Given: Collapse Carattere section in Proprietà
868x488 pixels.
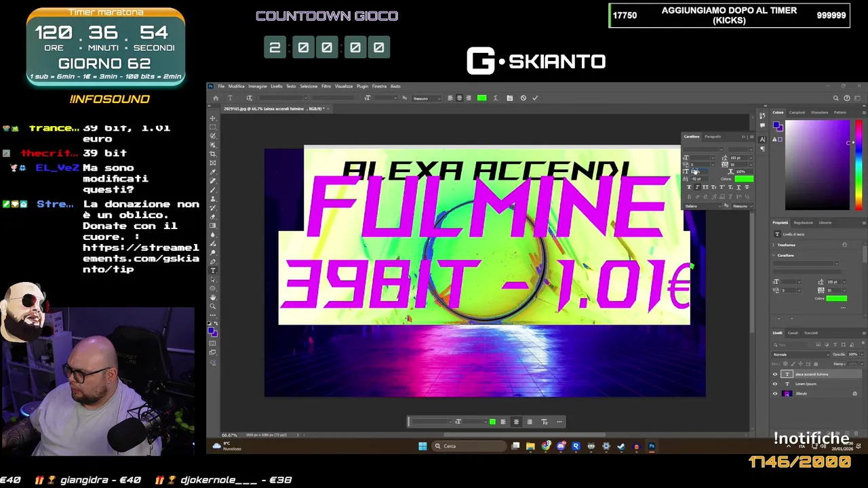Looking at the screenshot, I should tap(773, 256).
